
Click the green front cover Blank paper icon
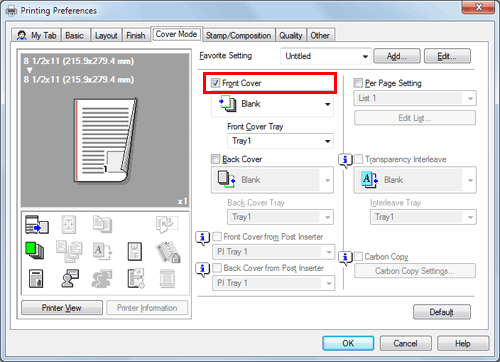(x=228, y=104)
